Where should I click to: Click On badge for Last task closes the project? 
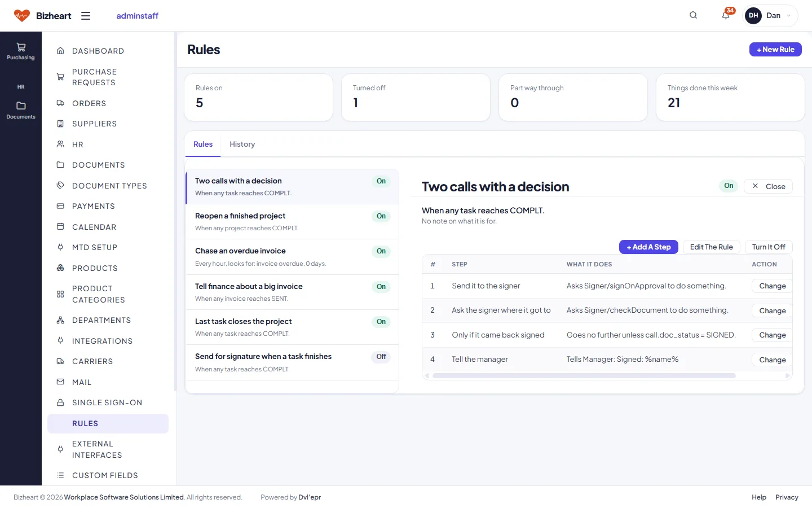coord(381,322)
